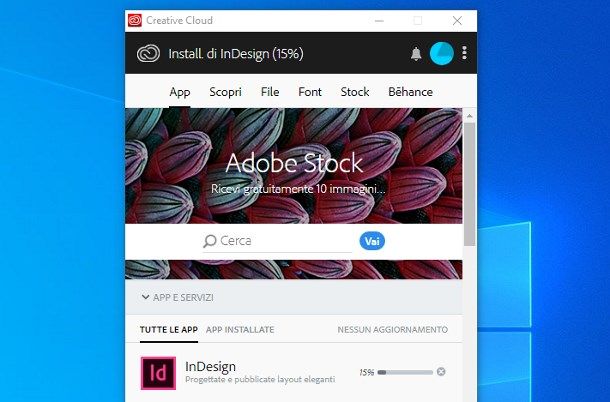Open the Stock tab
Viewport: 610px width, 402px height.
coord(355,92)
